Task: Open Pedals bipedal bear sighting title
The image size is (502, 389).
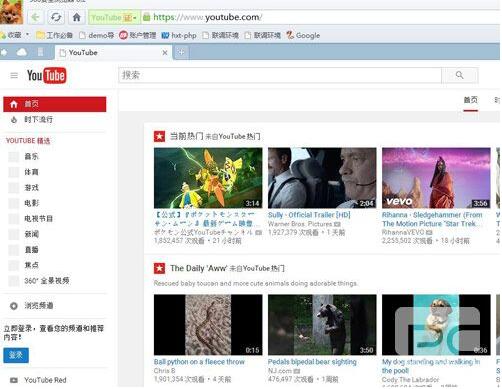Action: (312, 361)
